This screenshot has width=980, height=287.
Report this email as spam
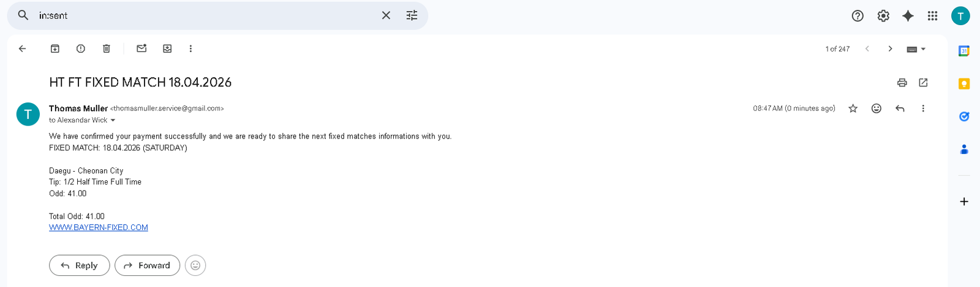coord(81,48)
